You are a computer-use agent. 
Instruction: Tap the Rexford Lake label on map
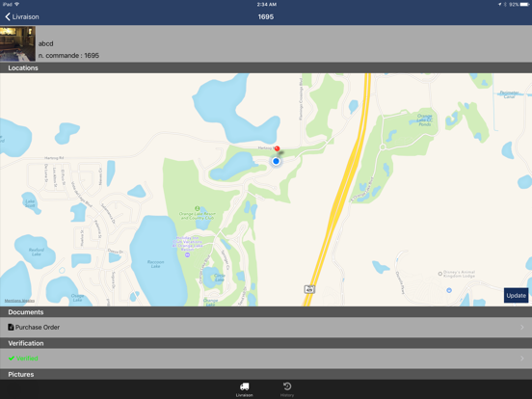click(37, 252)
